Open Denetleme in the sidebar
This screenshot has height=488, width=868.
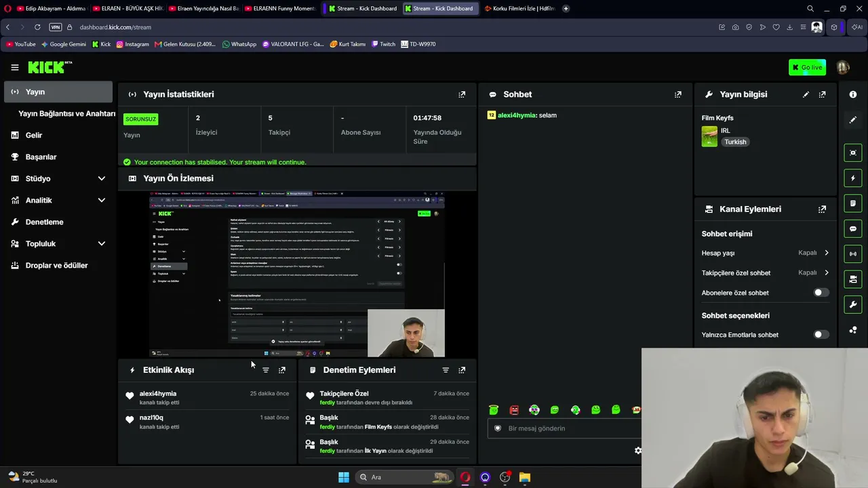pos(58,222)
